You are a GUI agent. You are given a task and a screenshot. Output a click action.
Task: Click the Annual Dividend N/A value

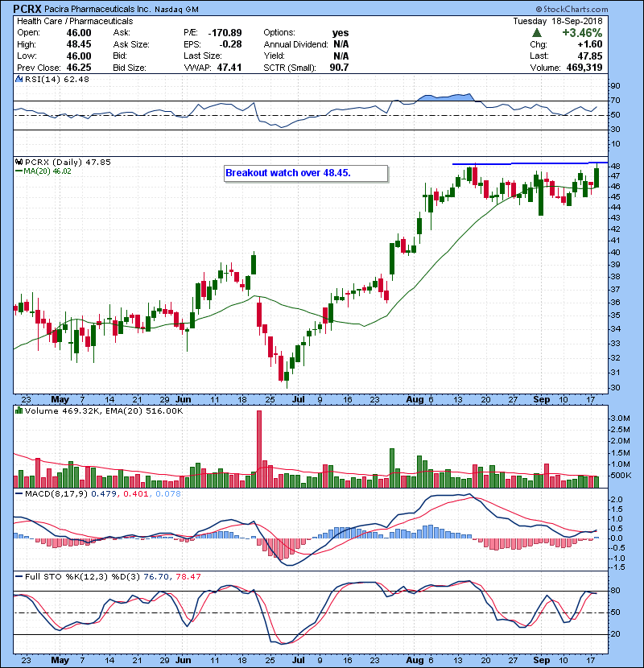pyautogui.click(x=341, y=44)
